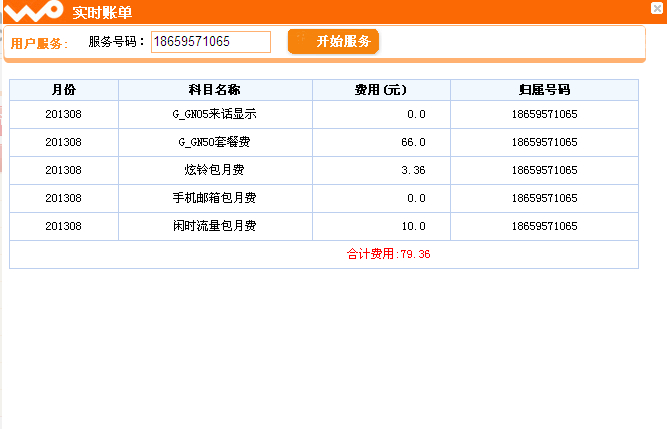Click the 科目名称 column header
The height and width of the screenshot is (429, 667).
pyautogui.click(x=215, y=90)
